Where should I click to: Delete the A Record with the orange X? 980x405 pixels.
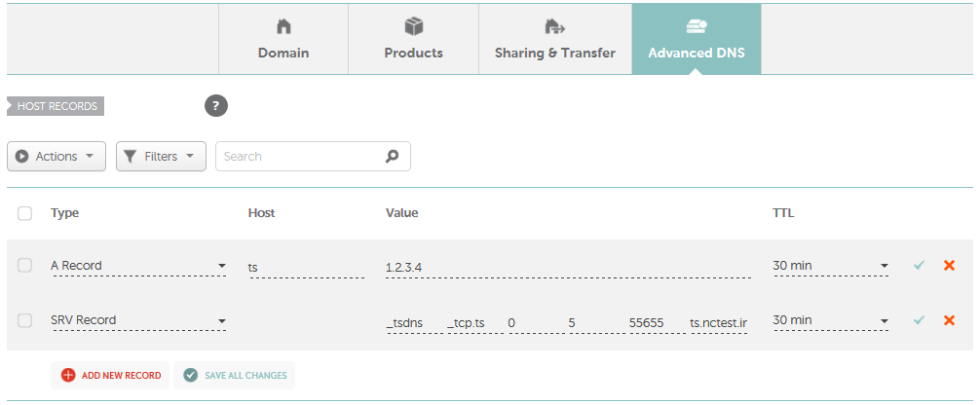[x=949, y=266]
